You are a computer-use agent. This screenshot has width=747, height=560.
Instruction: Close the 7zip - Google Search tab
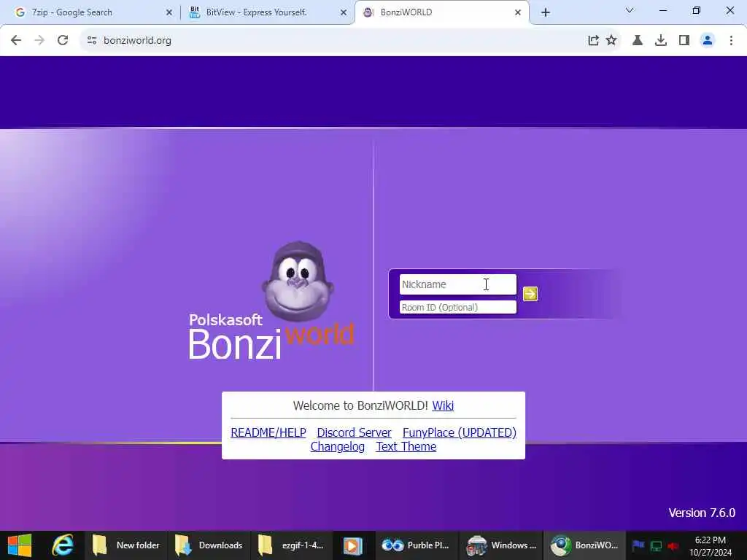click(169, 12)
